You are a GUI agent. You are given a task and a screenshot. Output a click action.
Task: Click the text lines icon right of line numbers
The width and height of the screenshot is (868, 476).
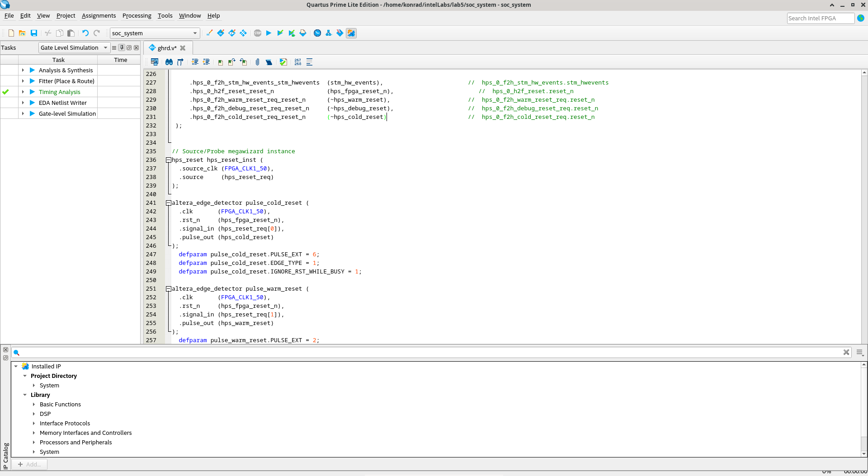pyautogui.click(x=309, y=62)
